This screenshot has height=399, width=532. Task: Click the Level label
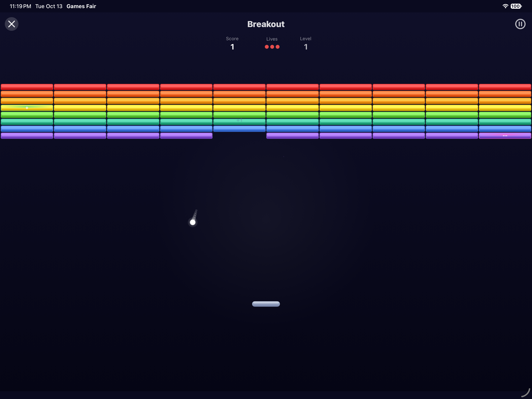[x=305, y=39]
